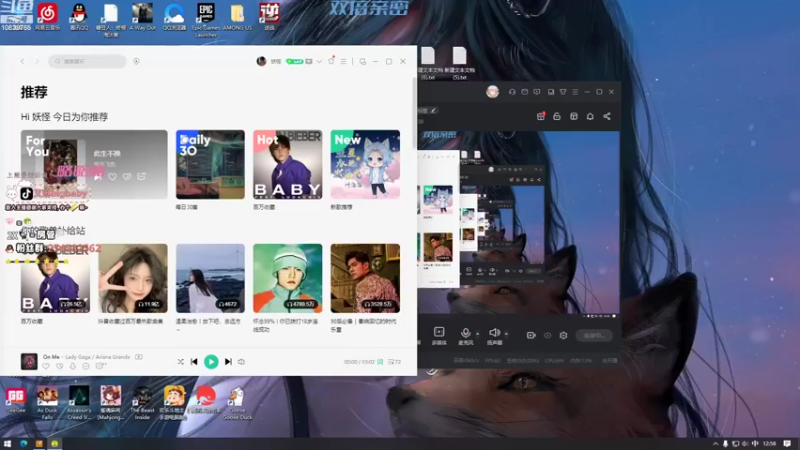Open the share icon on For You card
The height and width of the screenshot is (450, 800).
[141, 177]
